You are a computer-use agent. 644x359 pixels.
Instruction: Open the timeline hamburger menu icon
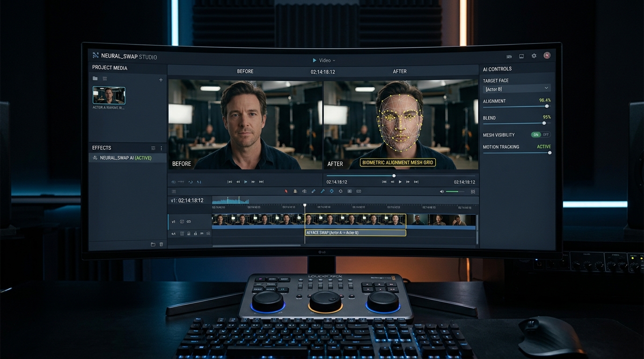click(174, 191)
